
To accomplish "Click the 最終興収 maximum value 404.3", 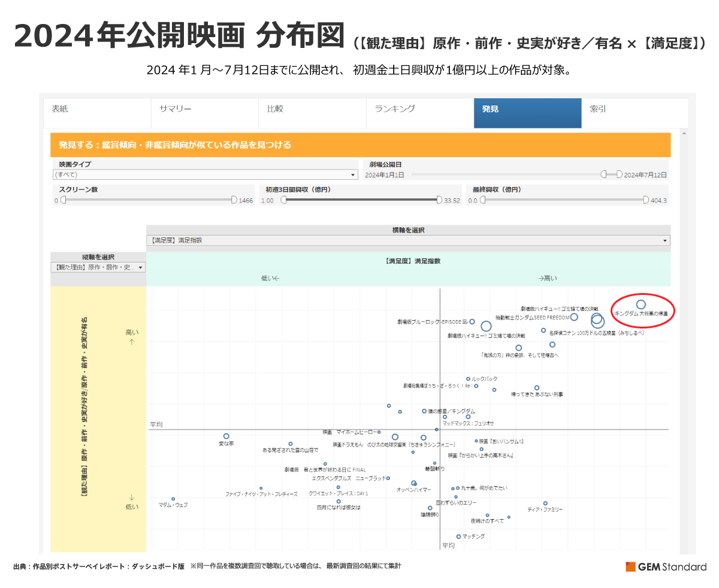I will tap(658, 201).
